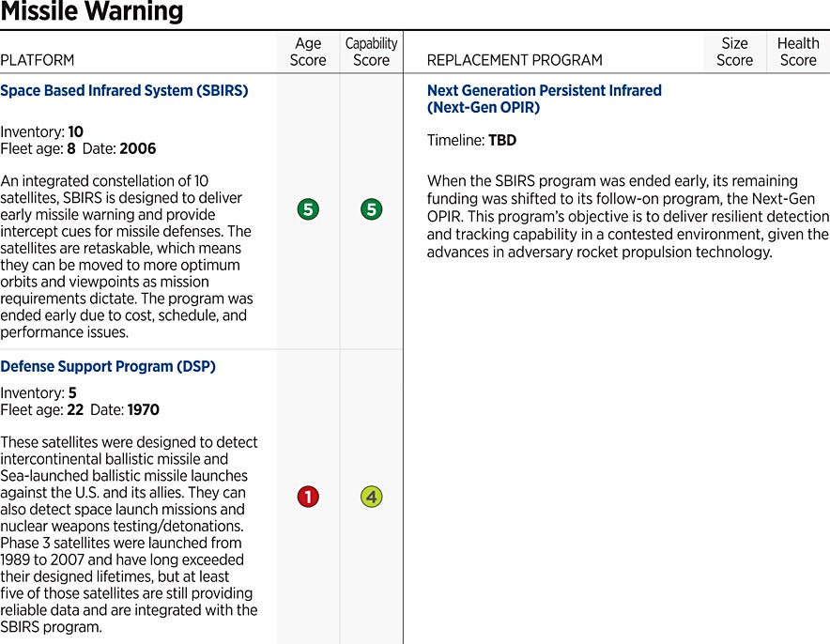Click the SBIRS Inventory: 10 line
This screenshot has height=644, width=830.
coord(42,132)
